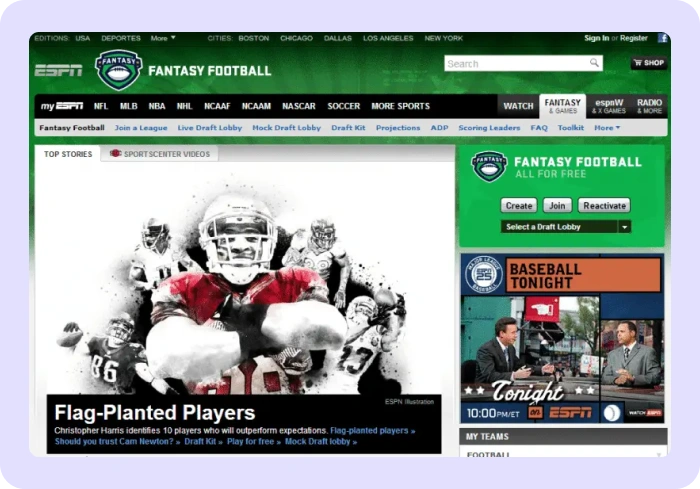Open the Projections link
700x489 pixels.
tap(398, 128)
